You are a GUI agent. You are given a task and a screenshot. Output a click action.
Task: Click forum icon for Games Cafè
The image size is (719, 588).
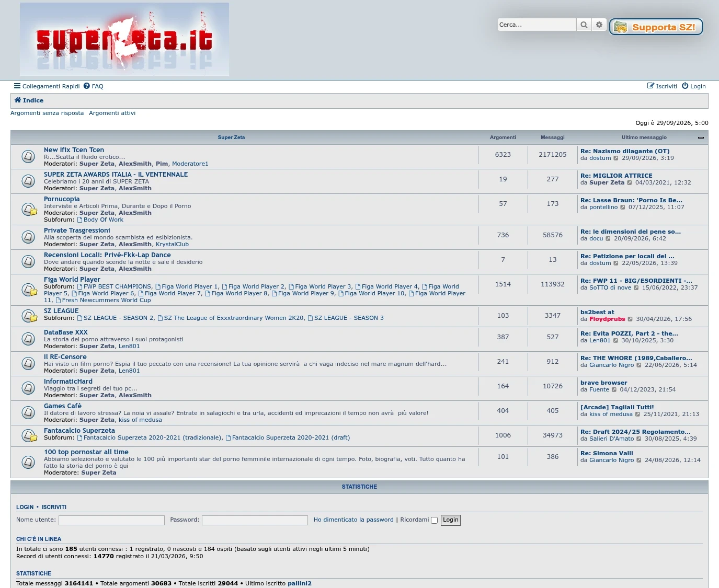point(28,412)
